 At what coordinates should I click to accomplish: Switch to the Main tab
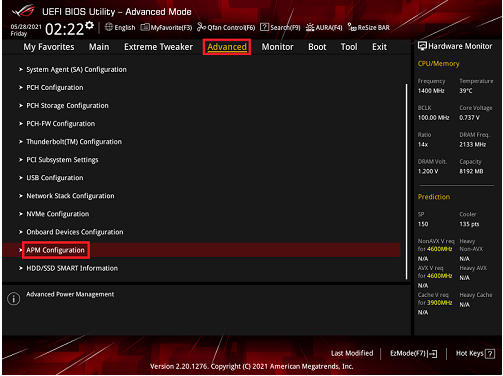99,47
